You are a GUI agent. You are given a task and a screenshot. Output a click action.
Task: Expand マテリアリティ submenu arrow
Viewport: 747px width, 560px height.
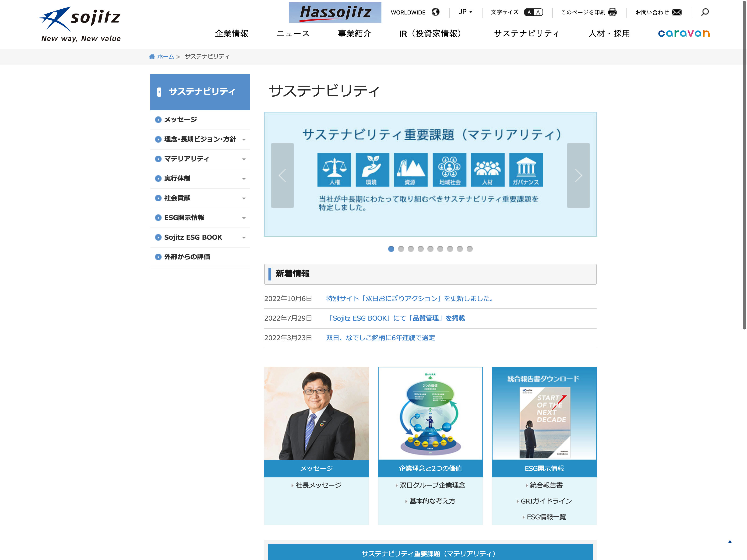coord(244,159)
